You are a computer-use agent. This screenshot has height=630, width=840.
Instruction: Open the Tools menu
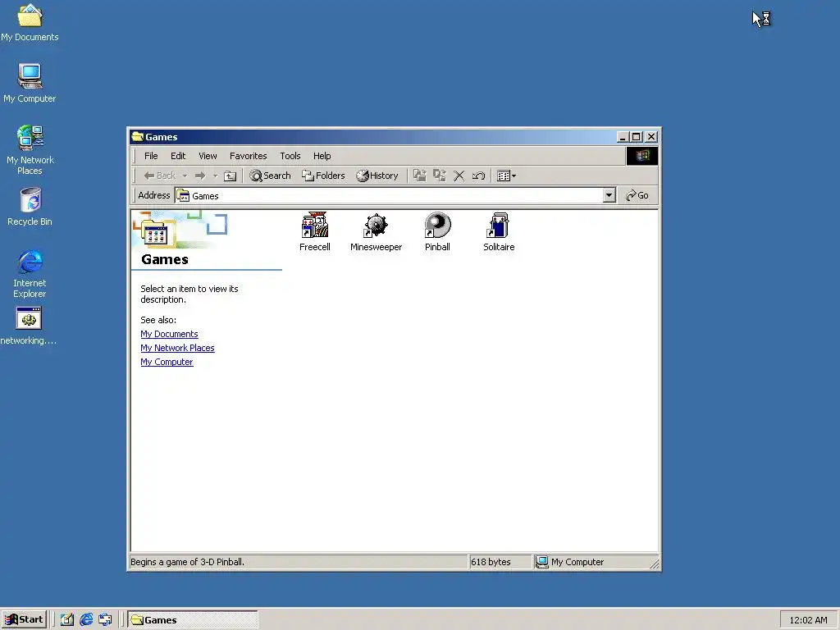tap(290, 156)
